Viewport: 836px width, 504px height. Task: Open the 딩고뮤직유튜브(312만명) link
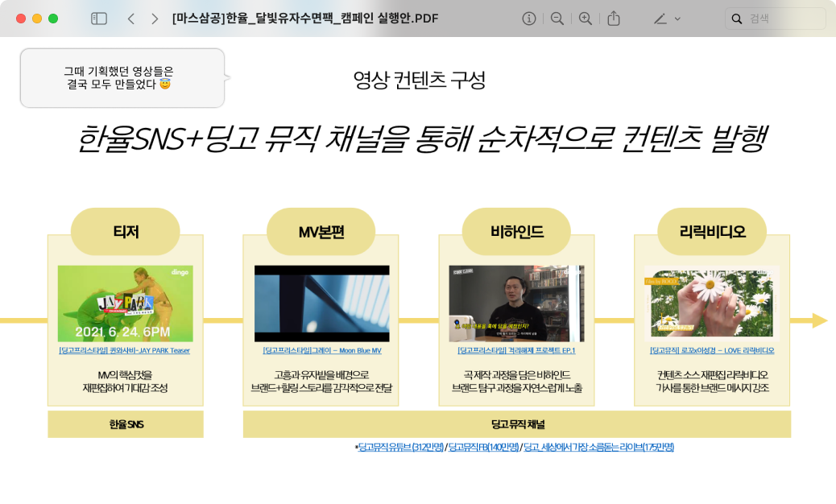[400, 447]
